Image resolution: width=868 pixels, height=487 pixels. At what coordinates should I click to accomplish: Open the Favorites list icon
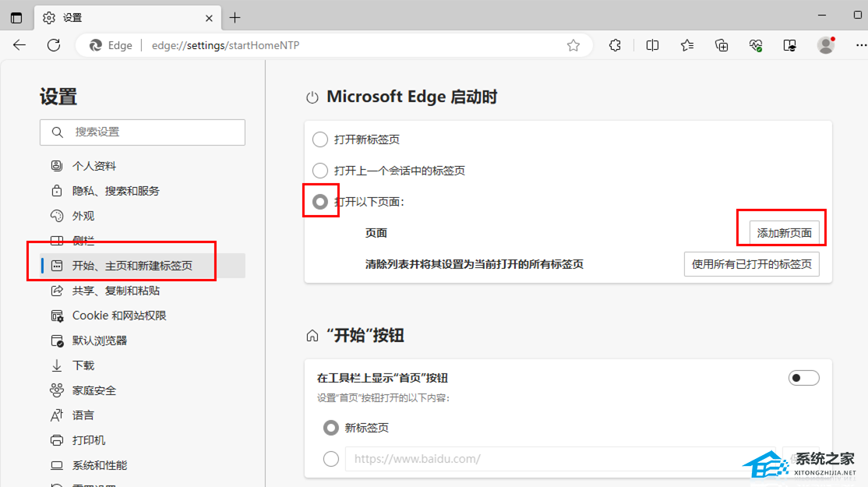point(686,45)
